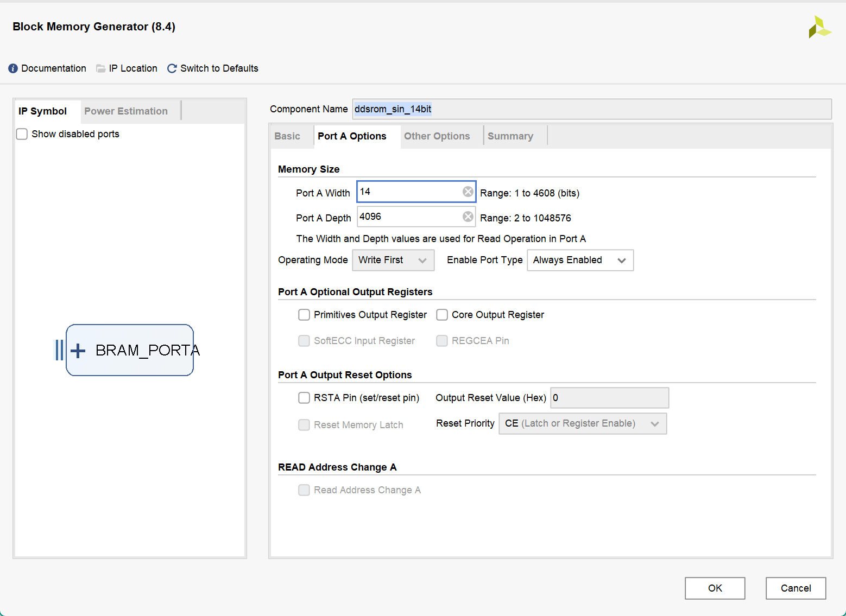Expand the BRAM_PORTA plus icon
Screen dimensions: 846x616
click(78, 351)
